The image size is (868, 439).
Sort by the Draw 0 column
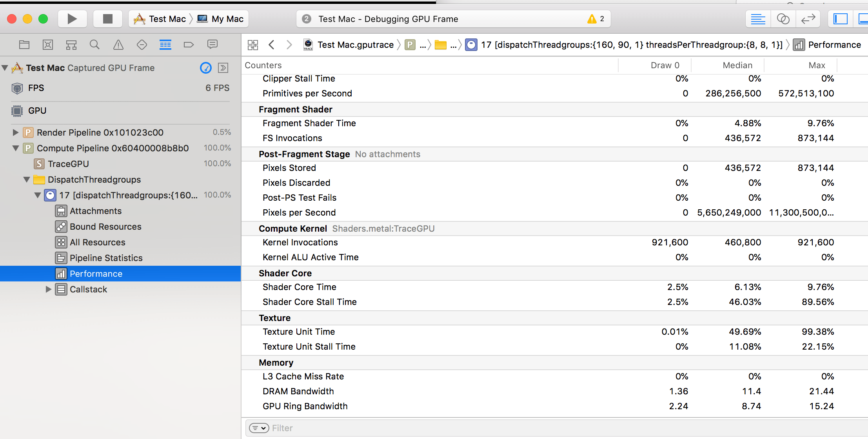[655, 65]
